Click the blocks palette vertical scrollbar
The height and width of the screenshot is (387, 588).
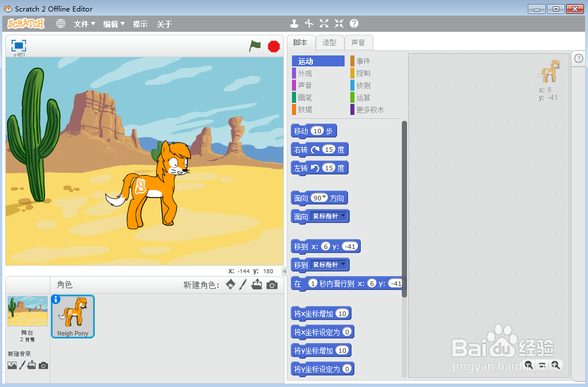tap(404, 209)
